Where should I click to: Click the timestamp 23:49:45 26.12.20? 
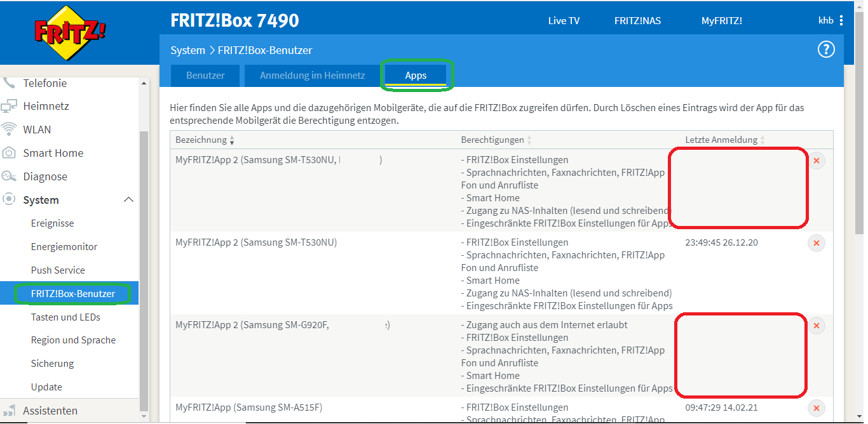pos(721,242)
